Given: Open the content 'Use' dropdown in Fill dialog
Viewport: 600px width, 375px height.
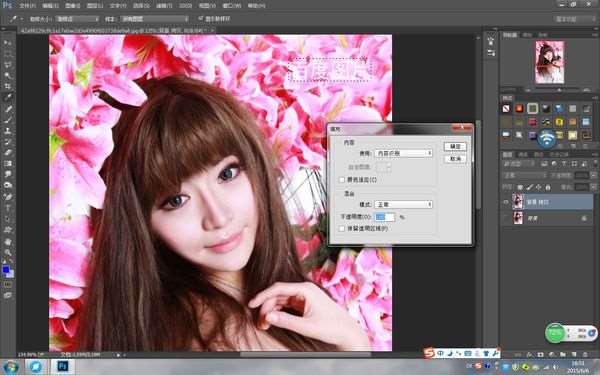Looking at the screenshot, I should (x=403, y=153).
